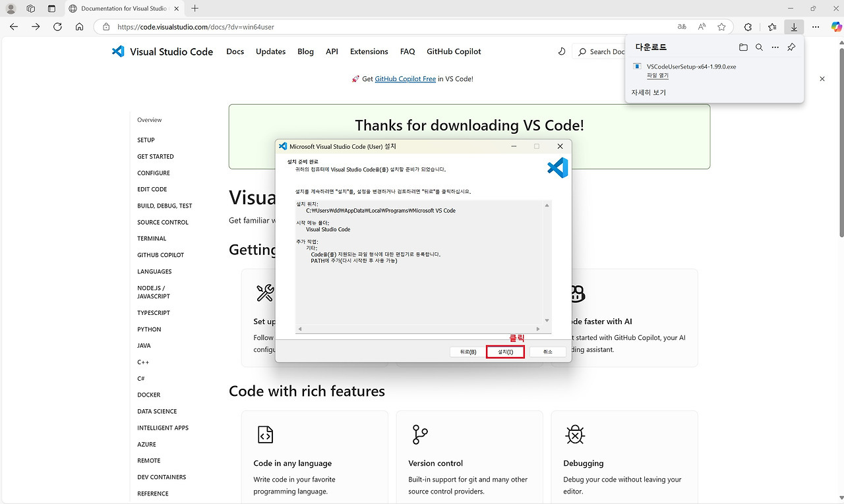Open the GitHub Copilot Free link
Viewport: 844px width, 504px height.
click(x=406, y=79)
